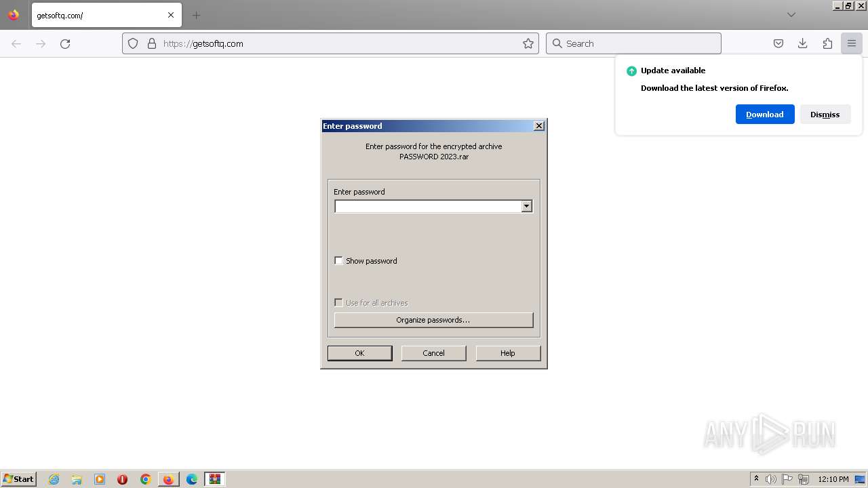Image resolution: width=868 pixels, height=488 pixels.
Task: View site security padlock information
Action: 152,43
